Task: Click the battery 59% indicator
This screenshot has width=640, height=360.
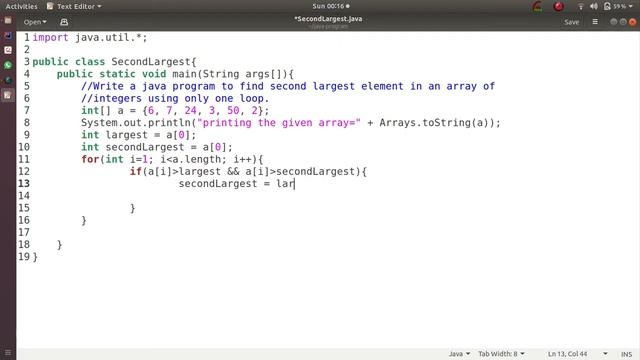Action: pyautogui.click(x=615, y=6)
